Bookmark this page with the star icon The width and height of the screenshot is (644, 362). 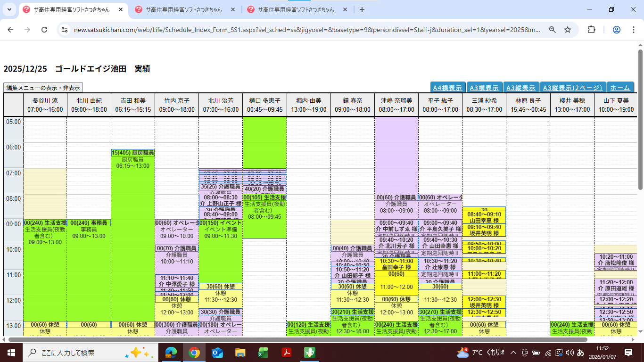568,30
